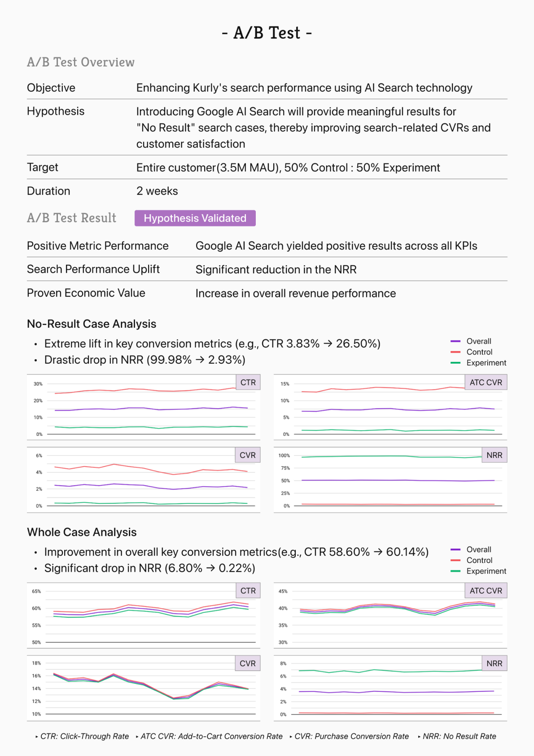The width and height of the screenshot is (534, 756).
Task: Click the NRR label in Whole Case charts
Action: [494, 664]
